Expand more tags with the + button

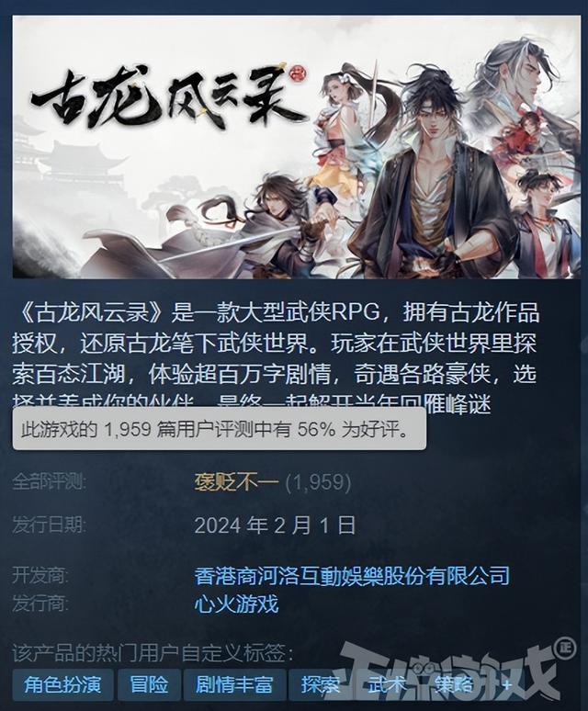point(506,684)
